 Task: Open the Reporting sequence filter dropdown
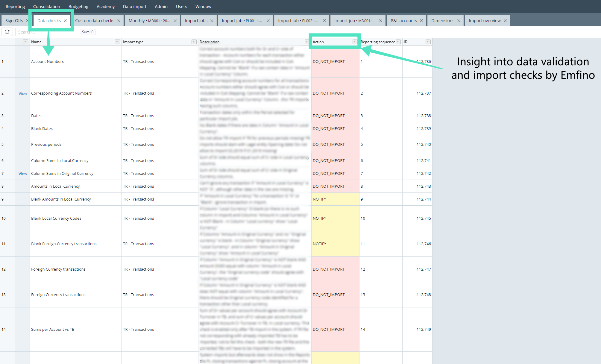[398, 42]
